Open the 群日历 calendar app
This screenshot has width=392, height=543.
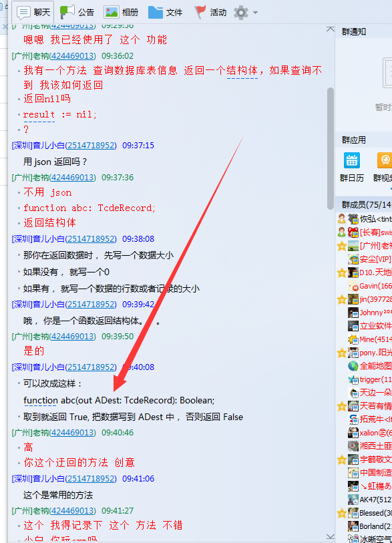point(352,167)
